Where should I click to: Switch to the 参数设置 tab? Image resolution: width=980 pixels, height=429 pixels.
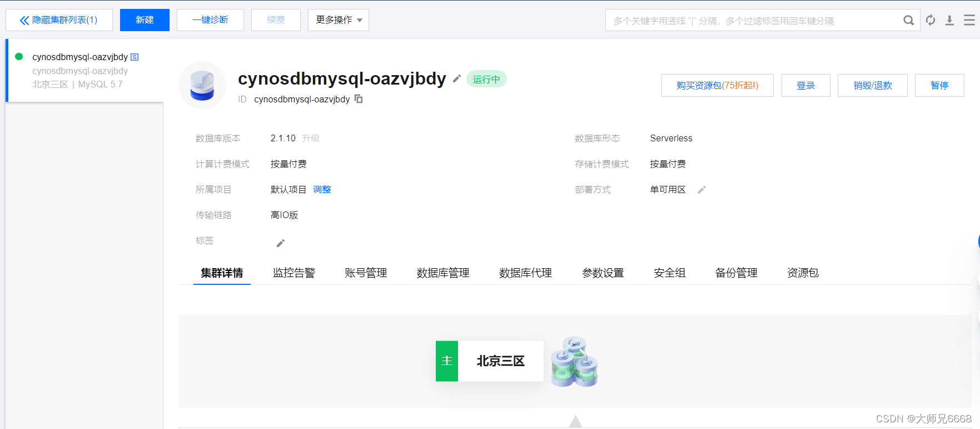pyautogui.click(x=603, y=273)
